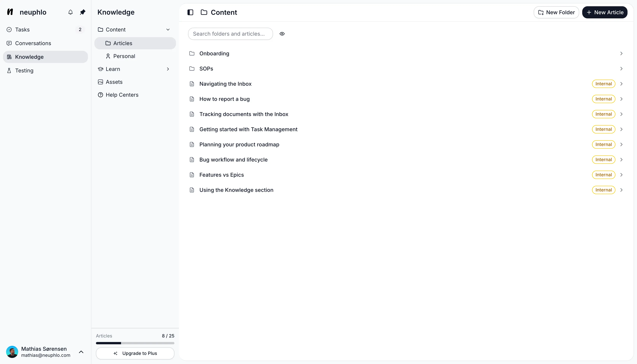Select the Personal articles section
The height and width of the screenshot is (364, 637).
point(124,56)
